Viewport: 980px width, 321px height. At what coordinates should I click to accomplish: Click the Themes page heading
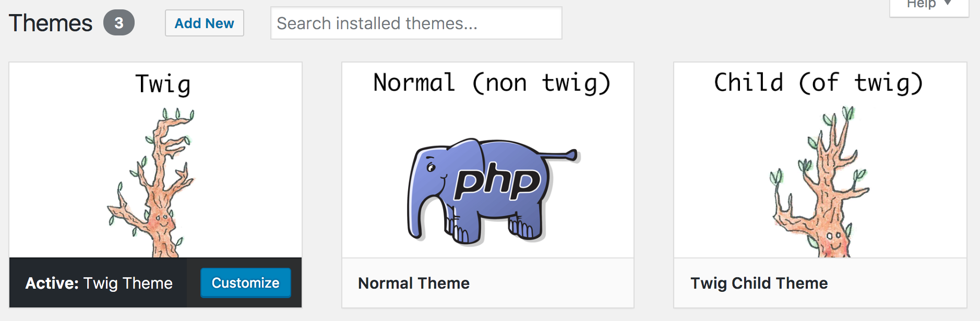(x=51, y=23)
